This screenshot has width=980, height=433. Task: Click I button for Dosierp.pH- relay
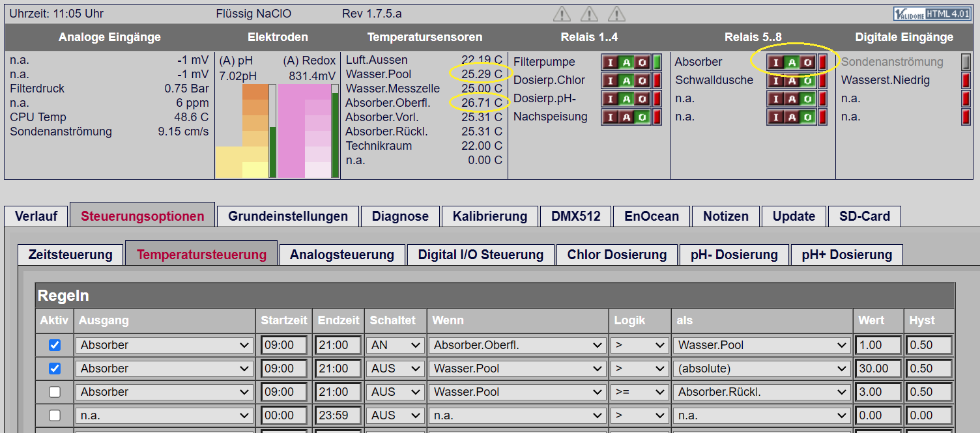[611, 98]
